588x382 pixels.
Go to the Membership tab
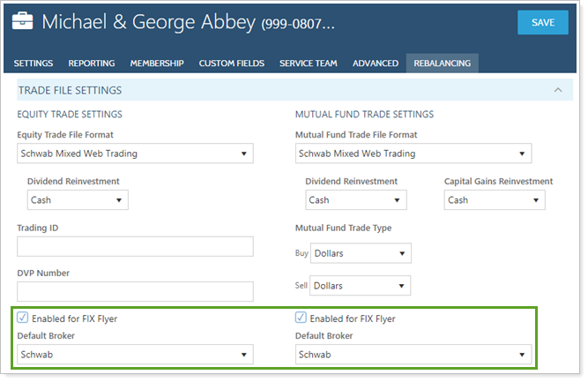click(x=157, y=64)
